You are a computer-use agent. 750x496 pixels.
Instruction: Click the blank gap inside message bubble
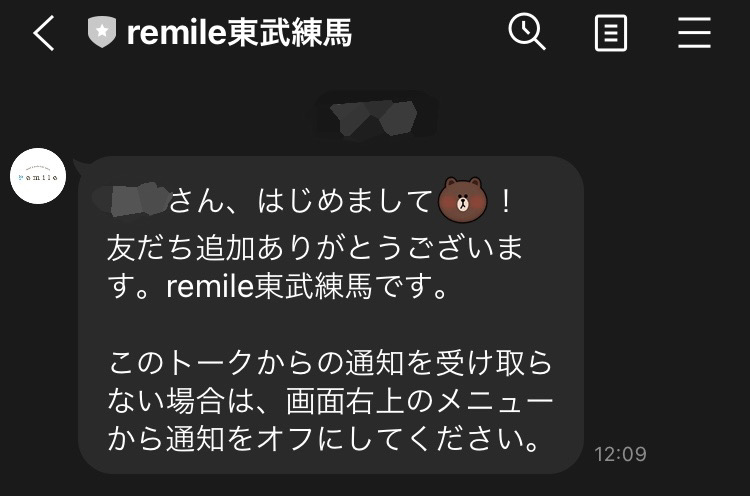[330, 325]
